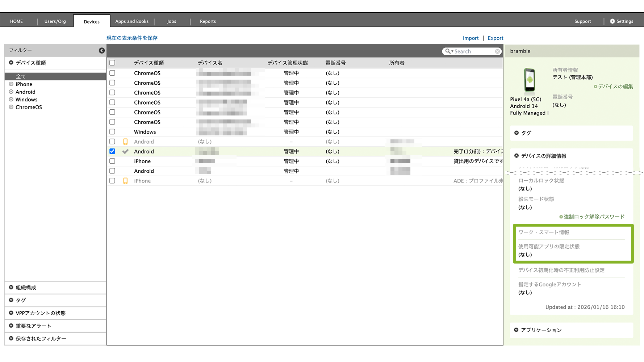Check the Windows device row checkbox
The height and width of the screenshot is (362, 644).
112,132
